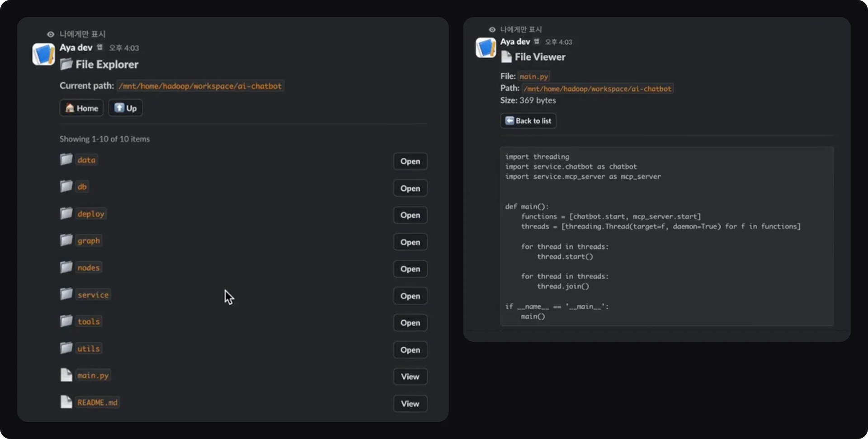This screenshot has height=439, width=868.
Task: Open the tools folder
Action: (410, 323)
